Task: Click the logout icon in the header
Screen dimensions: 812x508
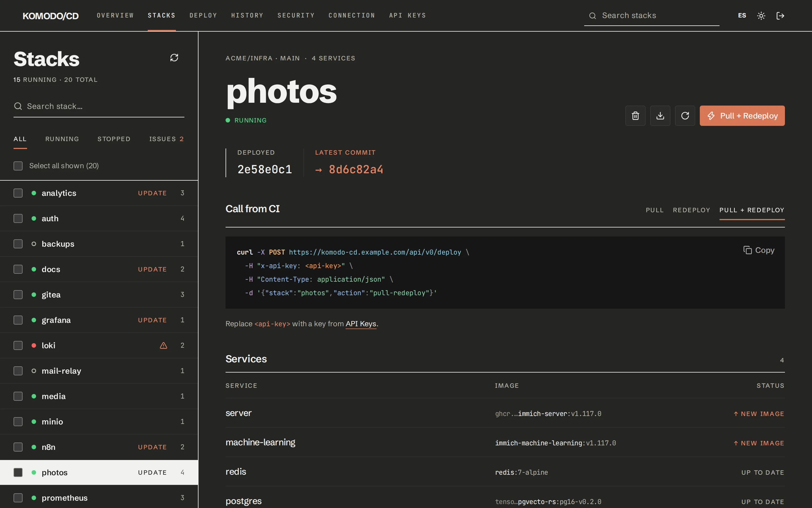Action: click(x=780, y=16)
